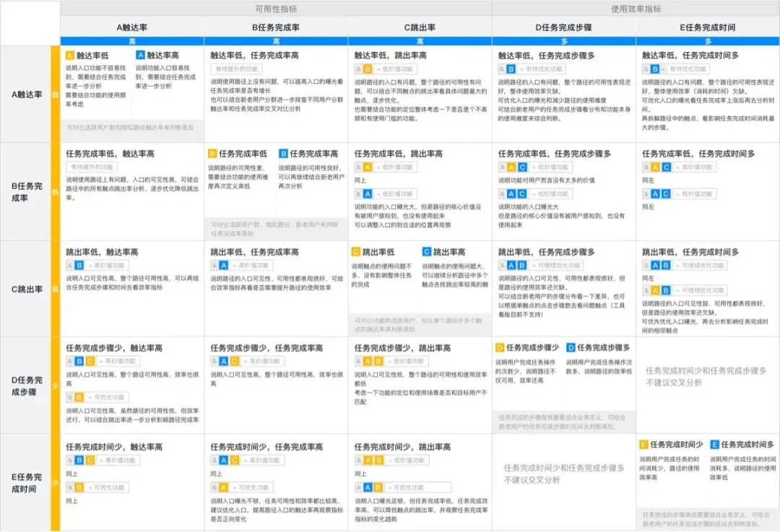
Task: Click blue 高 bar under A触达率 column header
Action: point(132,40)
